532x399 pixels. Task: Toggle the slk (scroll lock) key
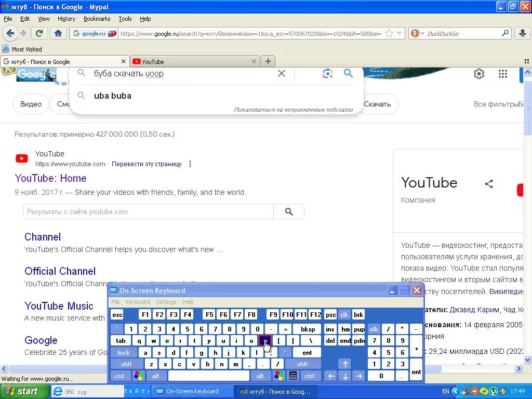click(344, 314)
